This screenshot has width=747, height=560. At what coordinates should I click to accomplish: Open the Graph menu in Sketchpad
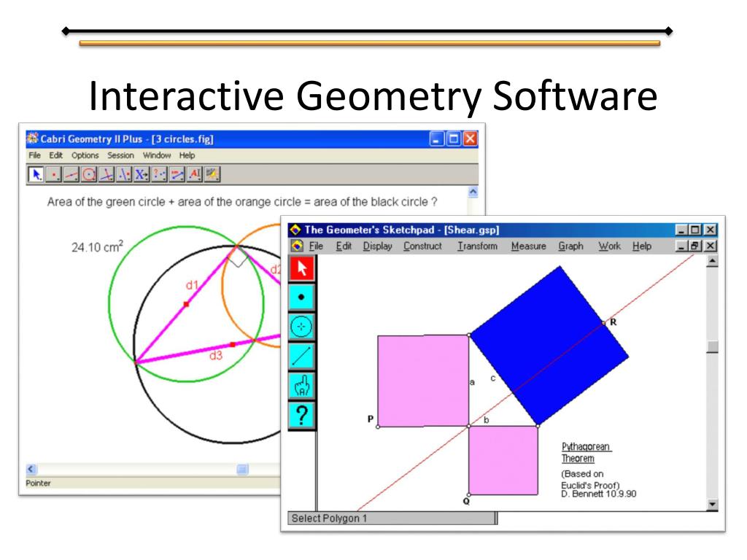click(x=570, y=246)
